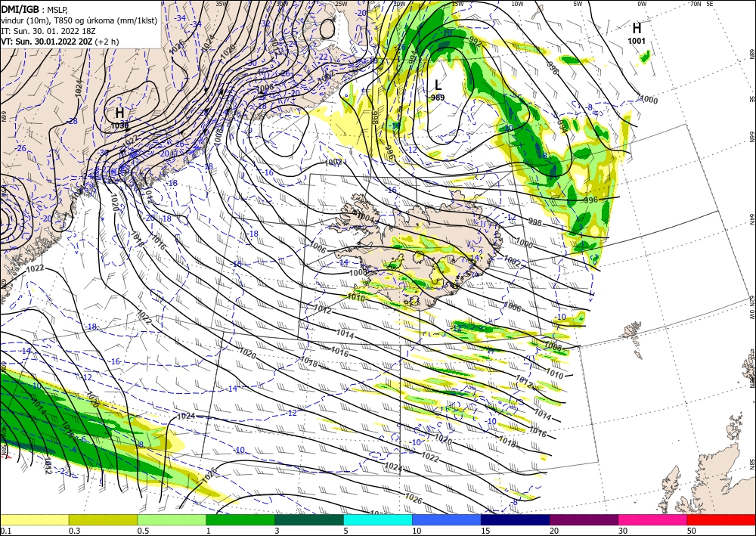756x536 pixels.
Task: Click the red 50+ legend swatch
Action: pos(721,519)
